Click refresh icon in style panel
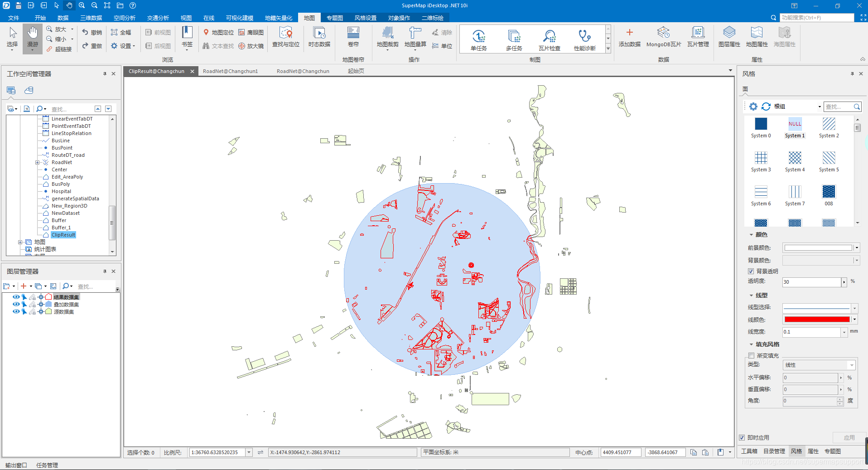The image size is (868, 470). point(766,106)
